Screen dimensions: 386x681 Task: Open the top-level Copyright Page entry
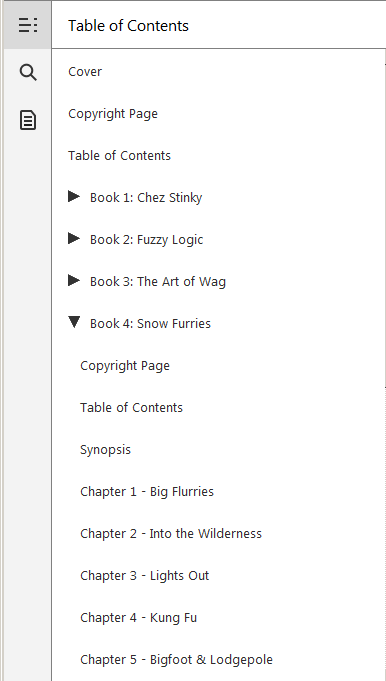pos(113,114)
